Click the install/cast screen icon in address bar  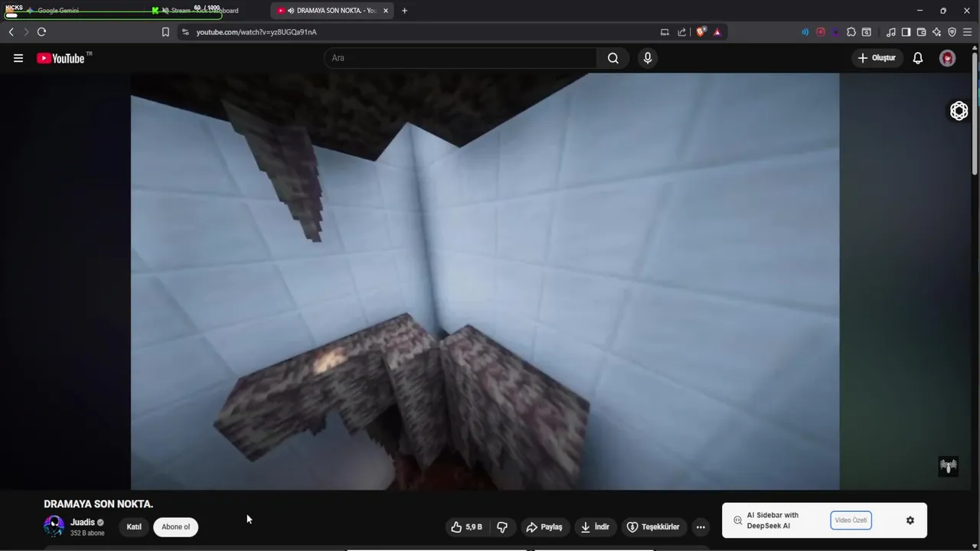[665, 32]
